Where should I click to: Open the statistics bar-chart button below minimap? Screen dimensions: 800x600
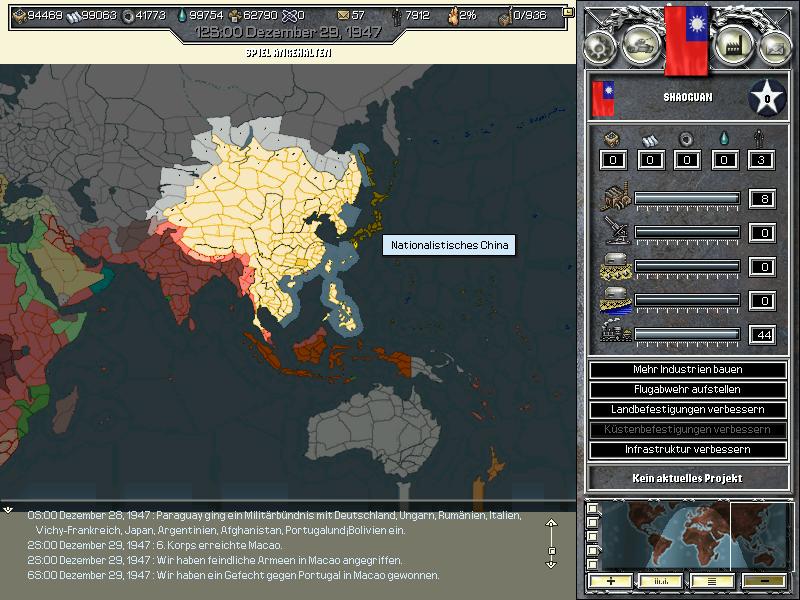661,581
